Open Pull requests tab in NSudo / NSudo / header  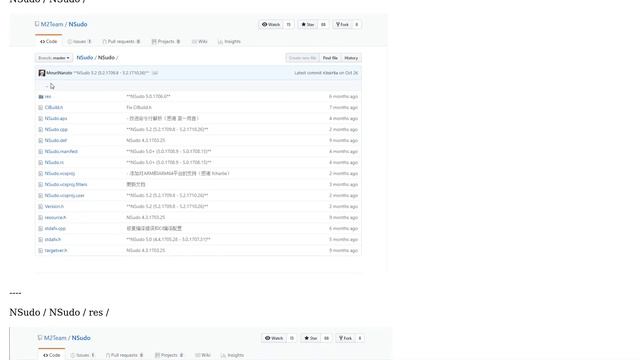click(121, 42)
